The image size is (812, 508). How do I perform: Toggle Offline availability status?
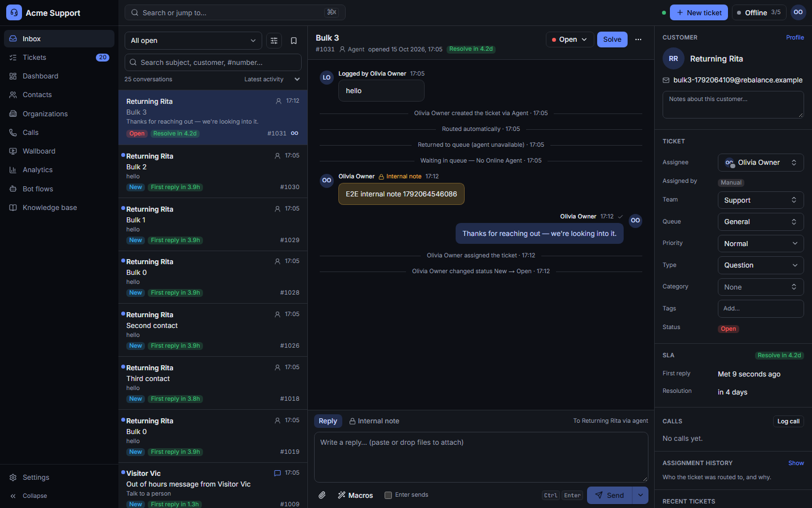(x=759, y=12)
